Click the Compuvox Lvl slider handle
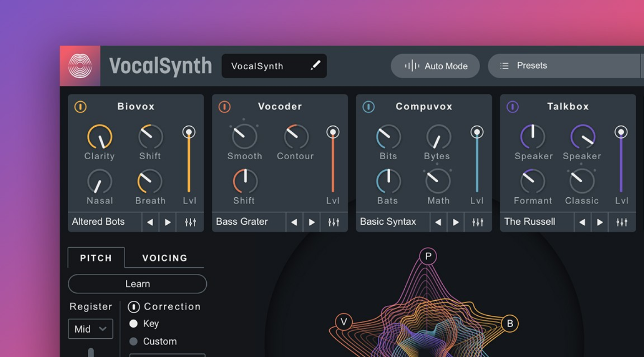 click(x=477, y=132)
